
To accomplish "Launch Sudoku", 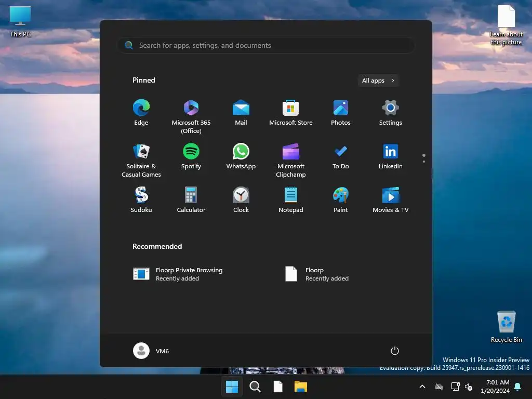I will pyautogui.click(x=141, y=200).
